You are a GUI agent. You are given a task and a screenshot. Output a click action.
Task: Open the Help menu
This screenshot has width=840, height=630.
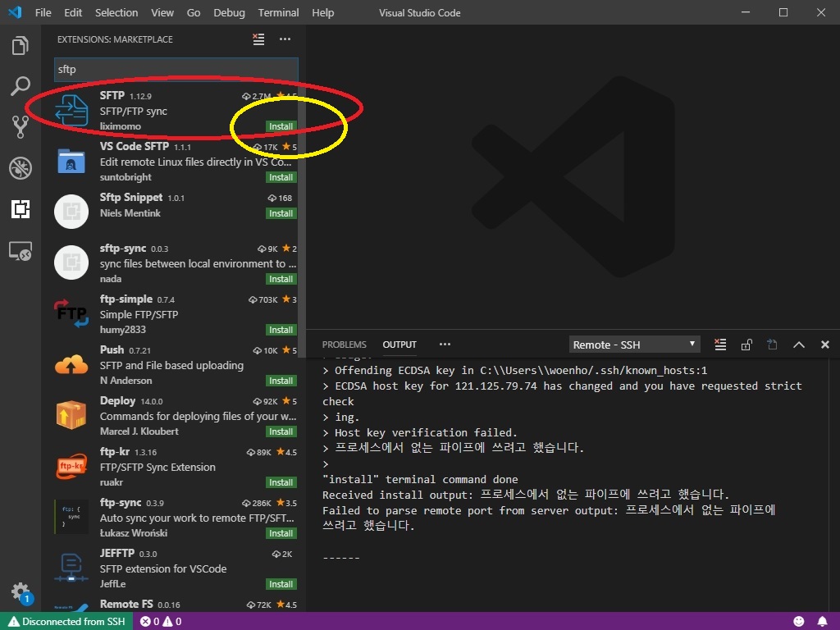tap(322, 12)
